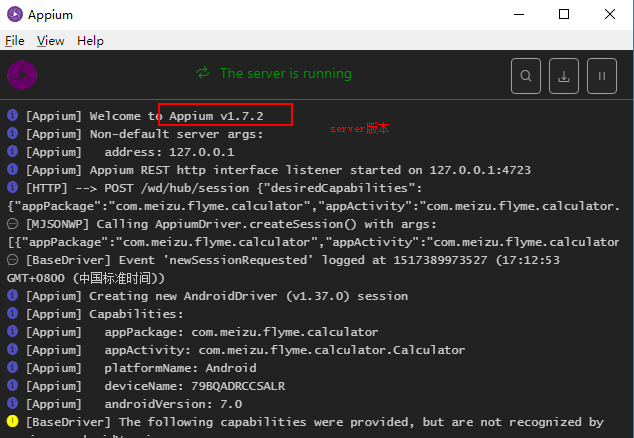Close the Appium window
The image size is (634, 438).
(610, 15)
